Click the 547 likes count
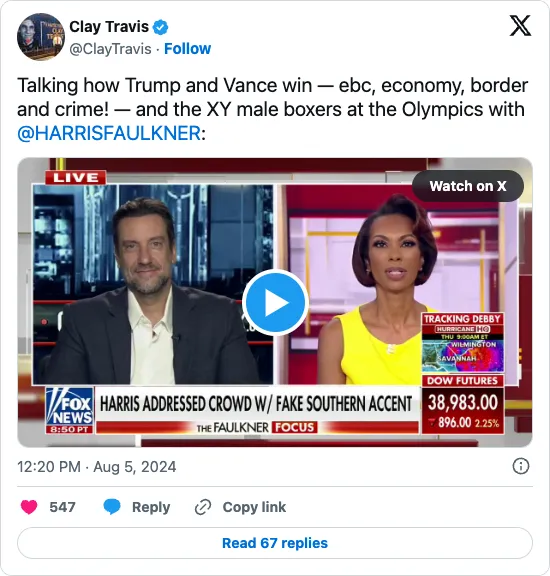Viewport: 550px width, 576px height. coord(62,507)
